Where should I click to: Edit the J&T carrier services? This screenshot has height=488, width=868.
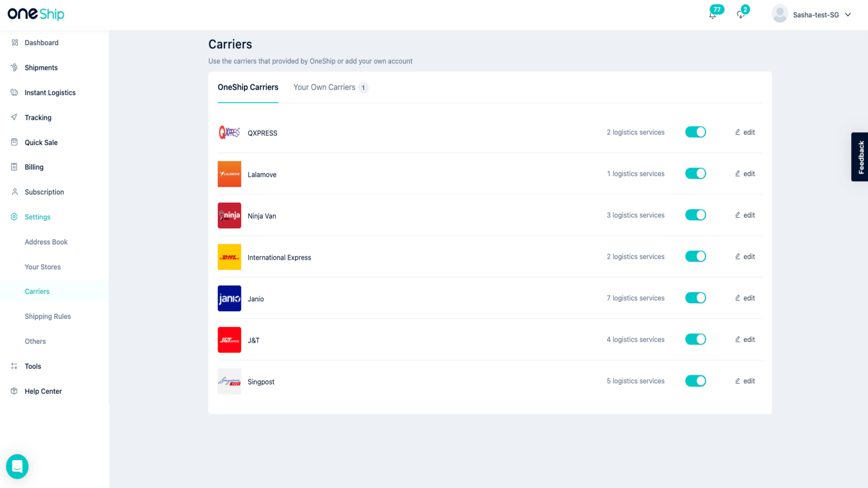[745, 340]
